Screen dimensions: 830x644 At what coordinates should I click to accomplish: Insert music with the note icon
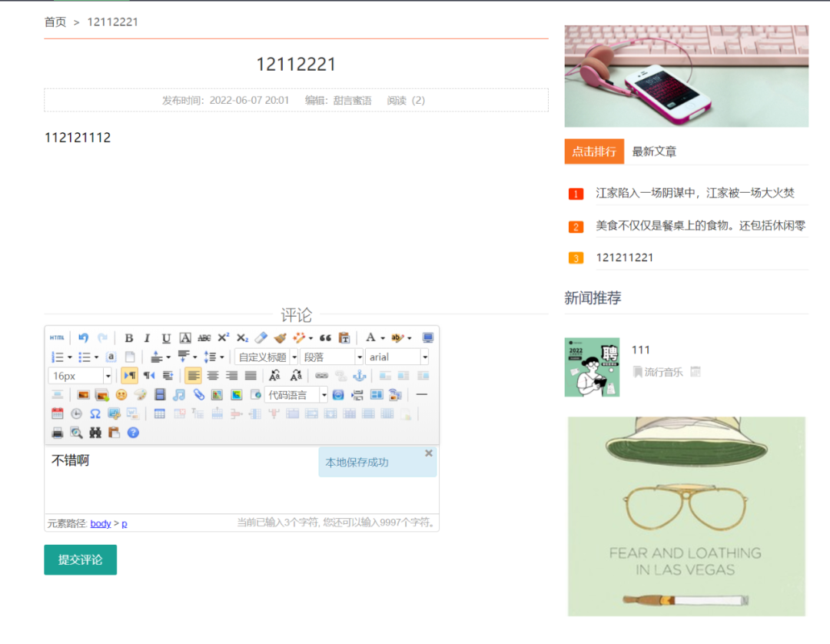179,395
